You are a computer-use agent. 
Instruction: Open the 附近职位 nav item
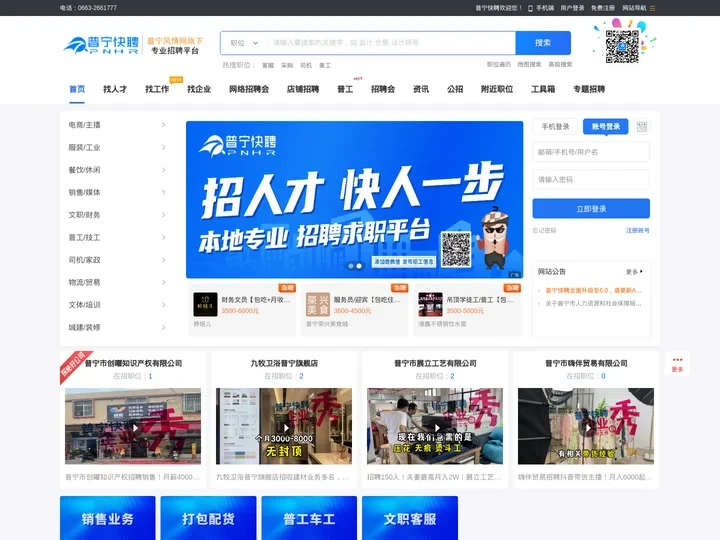click(497, 89)
